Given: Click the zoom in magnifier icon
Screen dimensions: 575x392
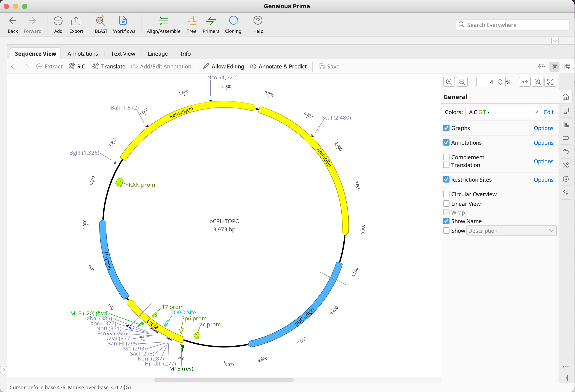Looking at the screenshot, I should 449,82.
